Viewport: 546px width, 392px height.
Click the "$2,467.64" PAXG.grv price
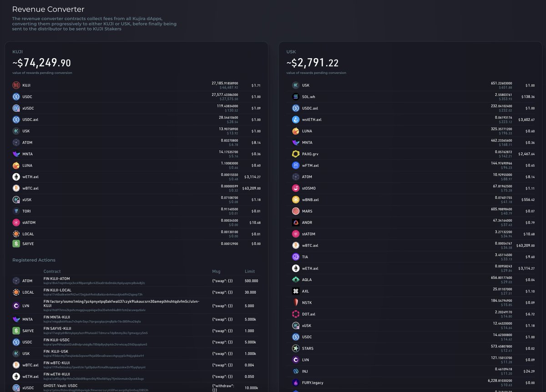[x=526, y=154]
